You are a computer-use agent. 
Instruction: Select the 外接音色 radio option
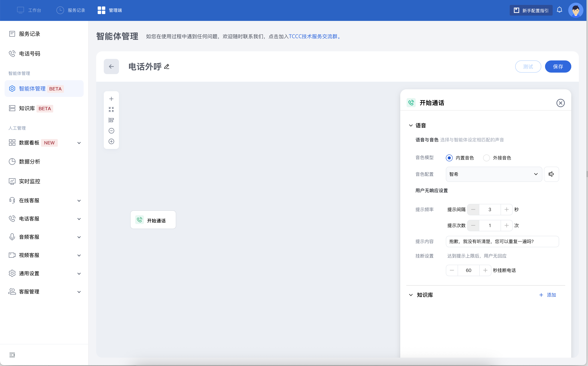point(486,158)
